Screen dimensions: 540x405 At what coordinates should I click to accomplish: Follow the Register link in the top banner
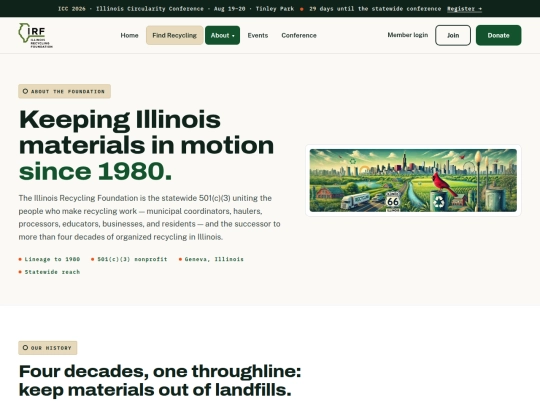click(464, 9)
